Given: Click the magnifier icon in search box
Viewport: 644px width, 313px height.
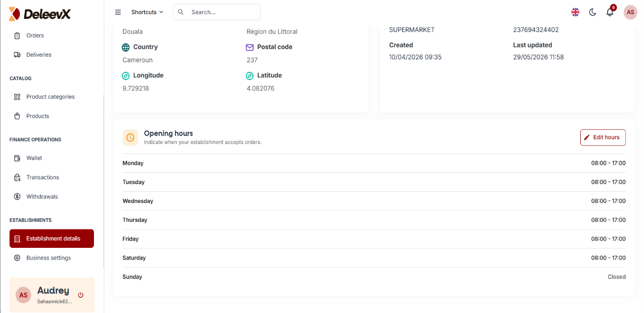Looking at the screenshot, I should coord(181,12).
